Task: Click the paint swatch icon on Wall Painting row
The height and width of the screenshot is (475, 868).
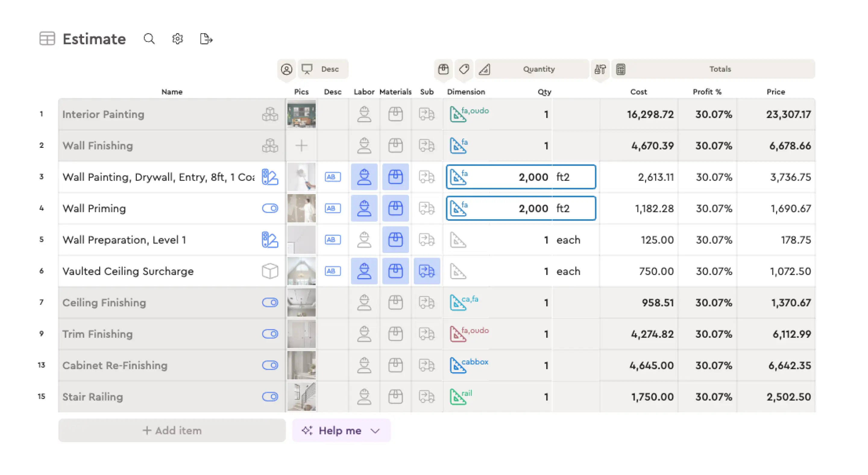Action: coord(270,177)
